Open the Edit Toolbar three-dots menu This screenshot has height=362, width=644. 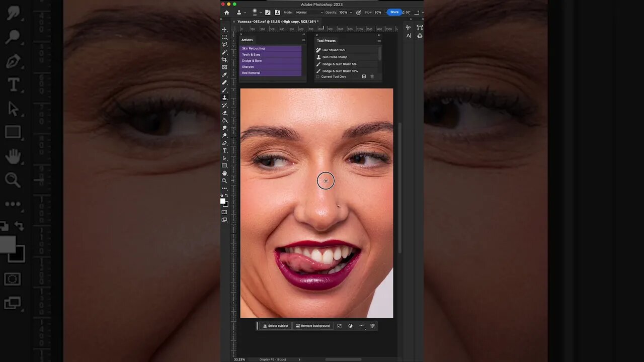click(224, 188)
